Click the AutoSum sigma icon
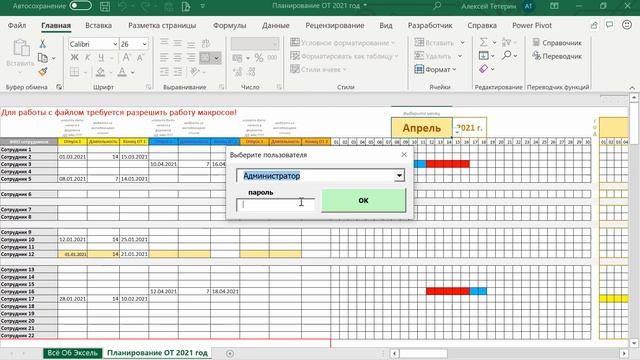The width and height of the screenshot is (640, 360). click(x=483, y=42)
